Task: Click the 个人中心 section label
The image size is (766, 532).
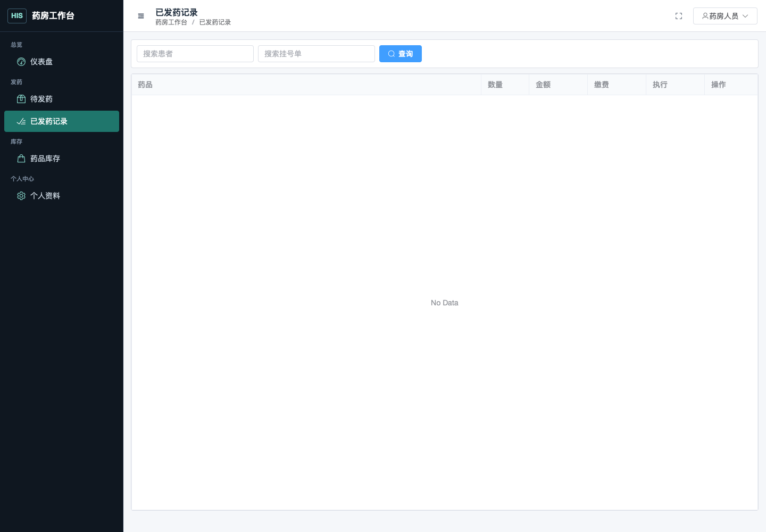Action: 22,179
